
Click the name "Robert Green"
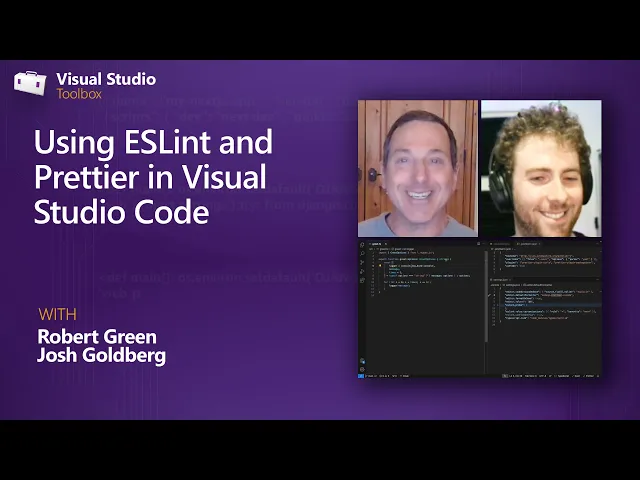point(97,337)
